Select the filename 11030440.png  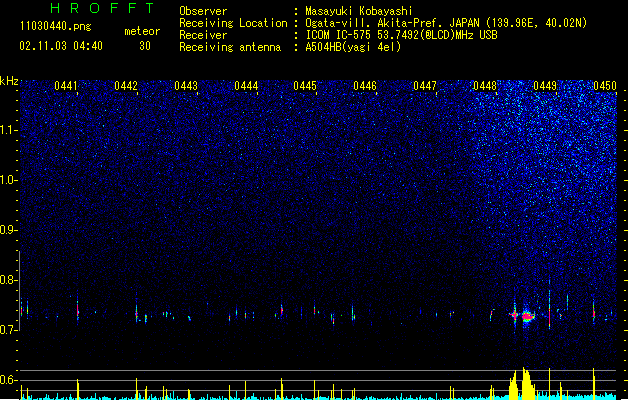(56, 27)
